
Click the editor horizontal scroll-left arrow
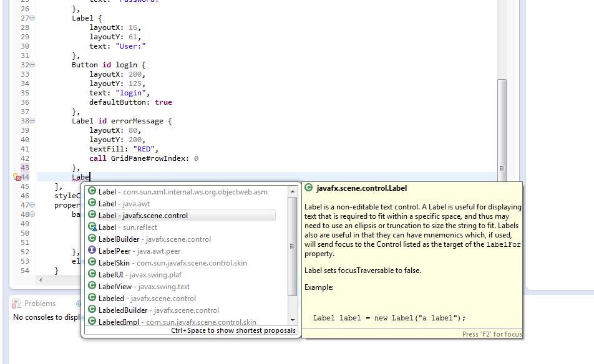pos(41,280)
